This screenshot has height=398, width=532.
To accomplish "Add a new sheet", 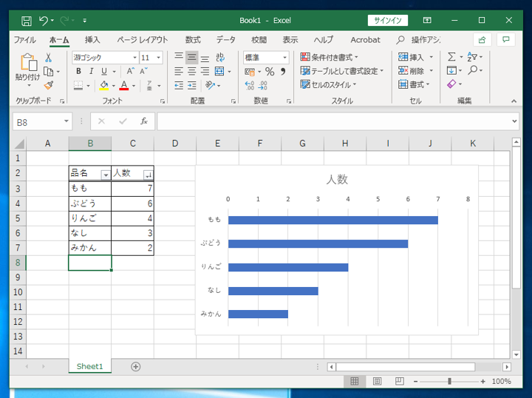I will tap(136, 367).
